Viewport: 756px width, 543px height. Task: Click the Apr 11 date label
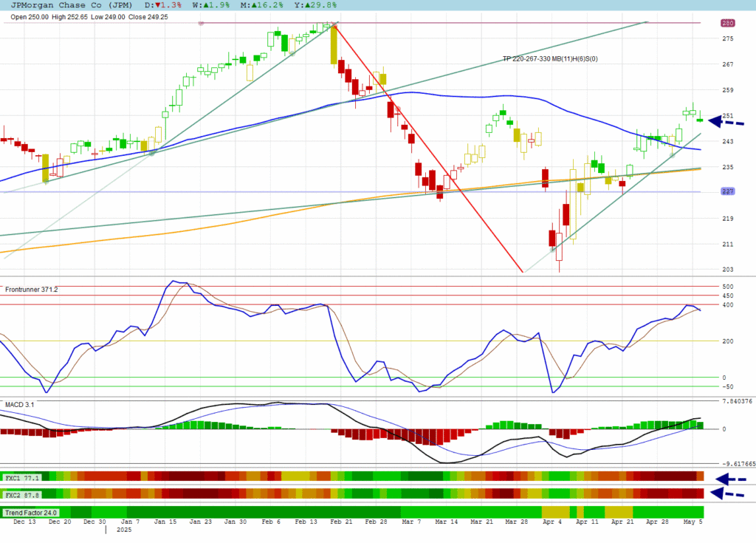pyautogui.click(x=587, y=522)
